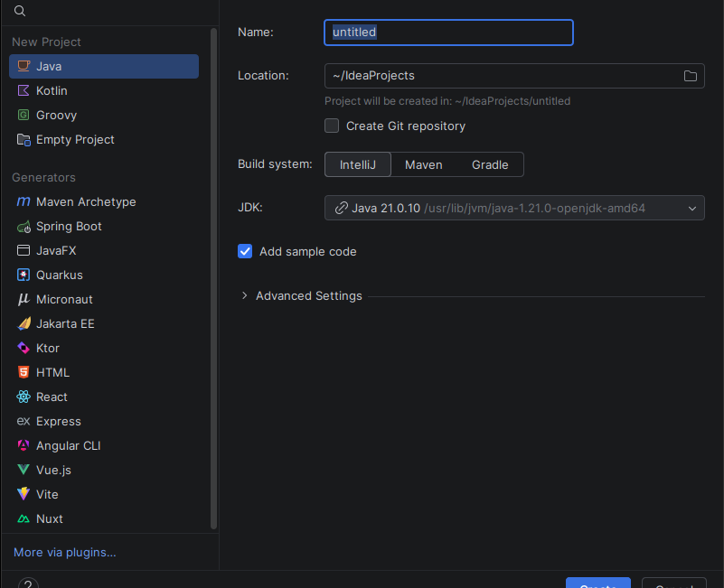Choose the React atom icon
This screenshot has width=724, height=588.
coord(24,397)
